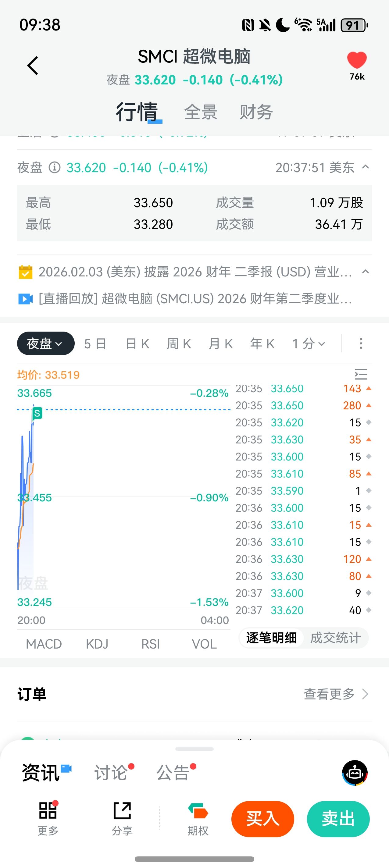
Task: Open the 更多 grid icon
Action: point(48,818)
